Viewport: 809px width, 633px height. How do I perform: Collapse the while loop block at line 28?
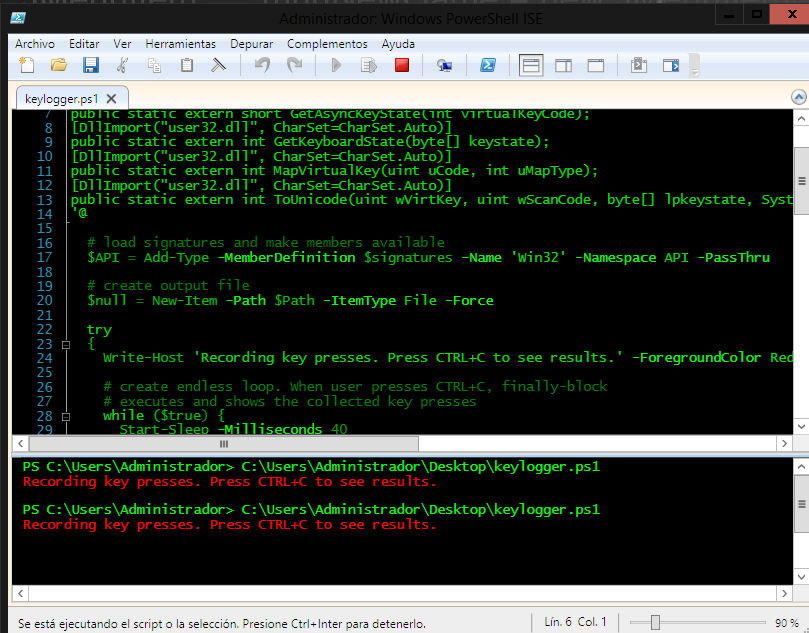pos(66,416)
